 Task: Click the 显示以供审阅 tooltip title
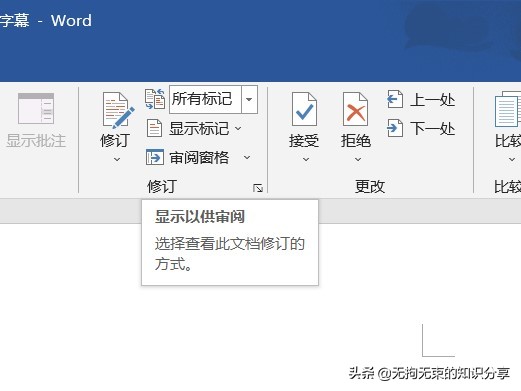[x=200, y=217]
